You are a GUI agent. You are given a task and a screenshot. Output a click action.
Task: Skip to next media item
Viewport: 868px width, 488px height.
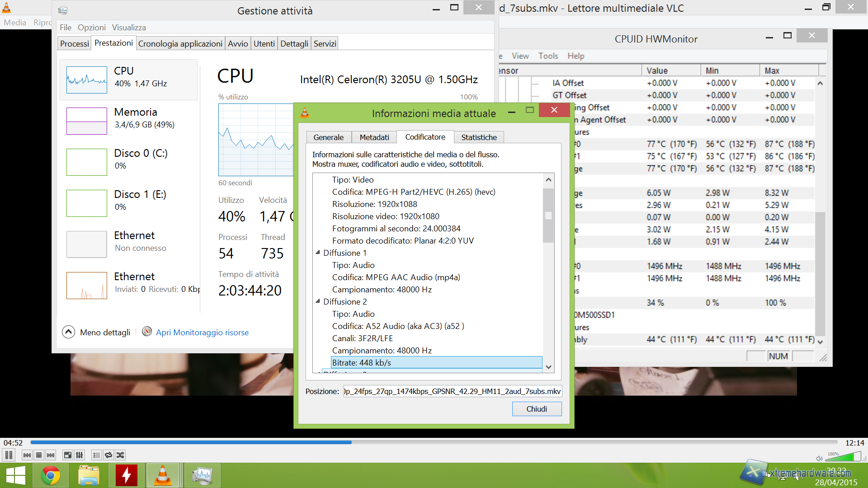pos(51,455)
